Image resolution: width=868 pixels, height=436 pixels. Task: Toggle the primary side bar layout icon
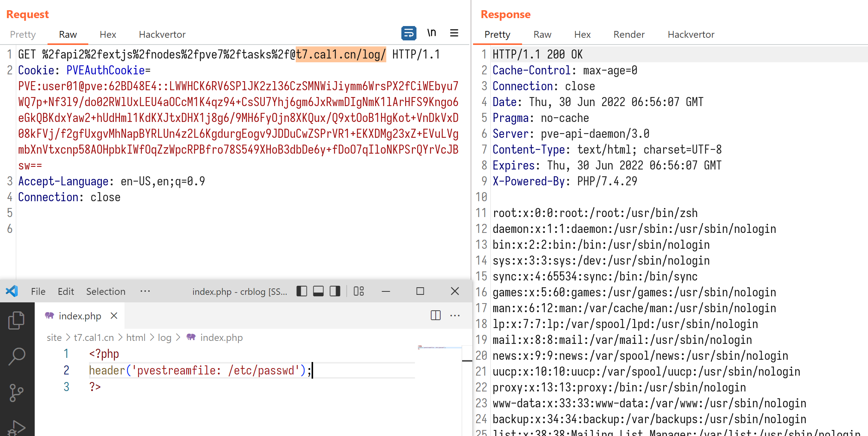click(302, 291)
